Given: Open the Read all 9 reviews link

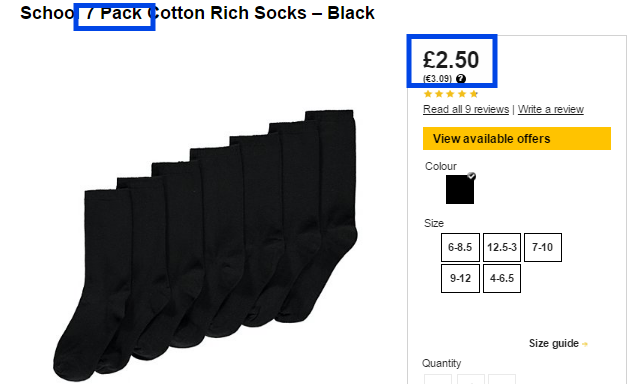Looking at the screenshot, I should pos(466,109).
